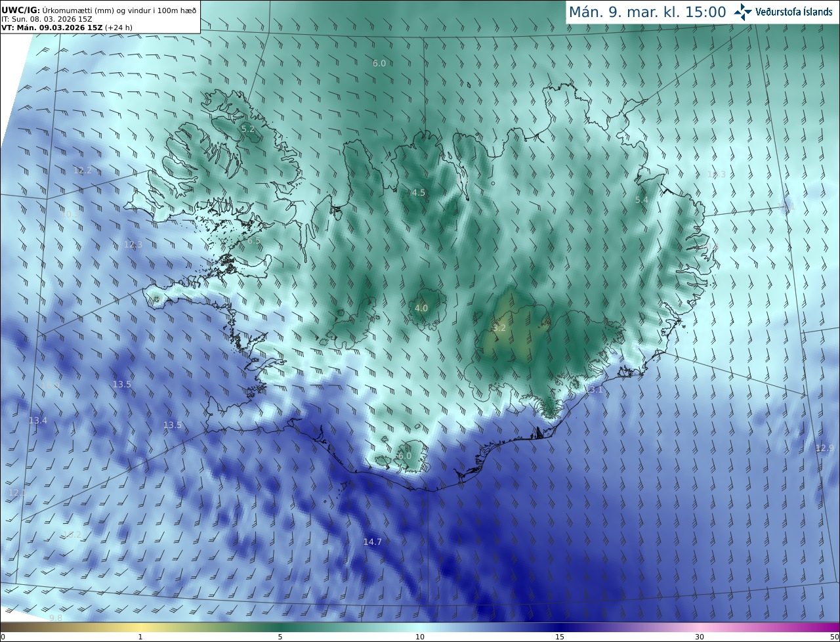Click the 12.1 value at the left edge
The image size is (840, 642).
(x=18, y=492)
